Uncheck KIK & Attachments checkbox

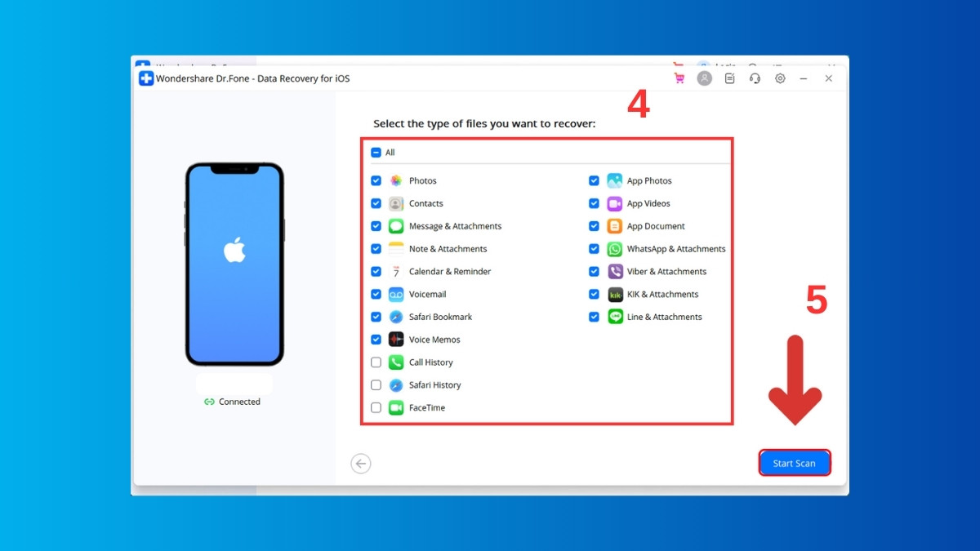pyautogui.click(x=594, y=295)
